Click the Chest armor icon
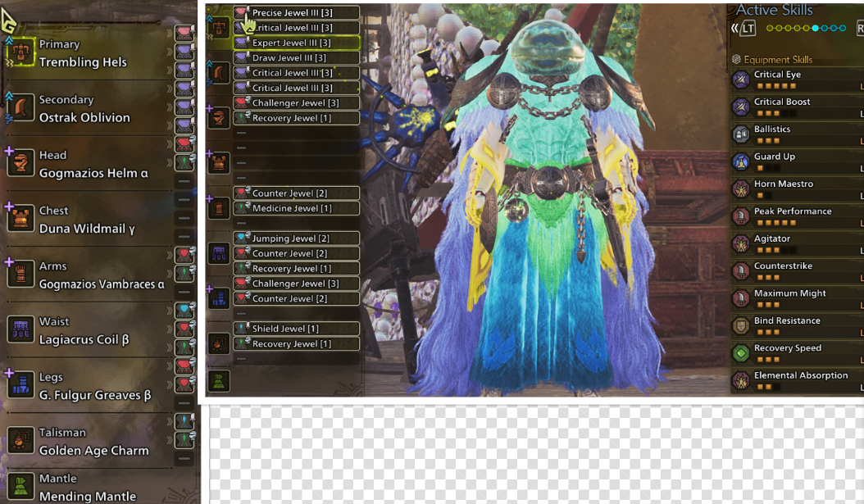Screen dimensions: 864x504 20,219
